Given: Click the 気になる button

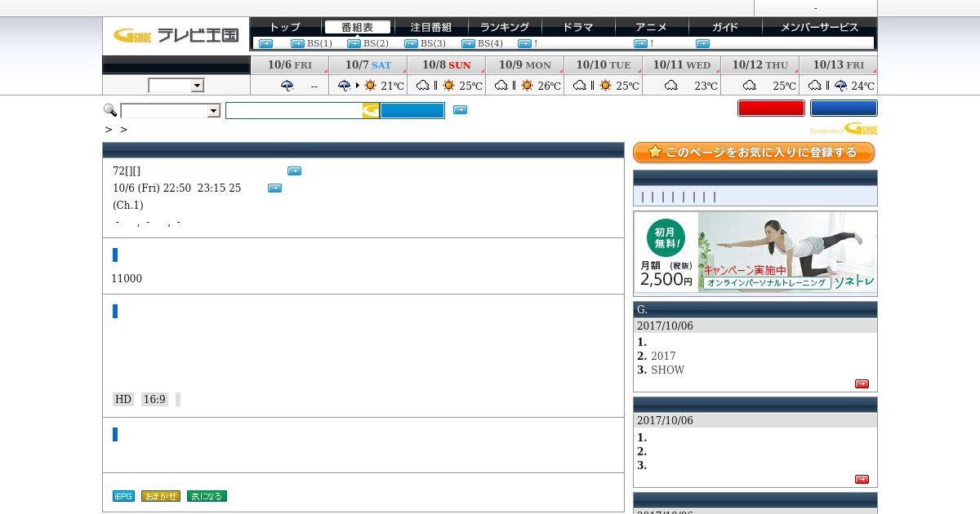Looking at the screenshot, I should pos(207,496).
